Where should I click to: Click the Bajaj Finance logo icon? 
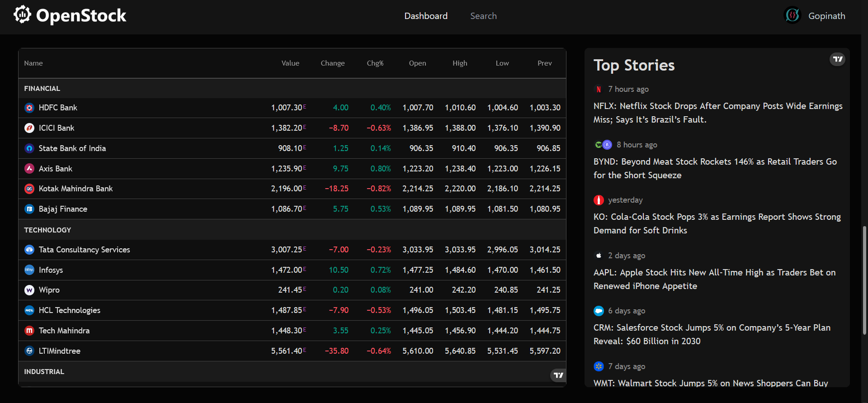(29, 209)
